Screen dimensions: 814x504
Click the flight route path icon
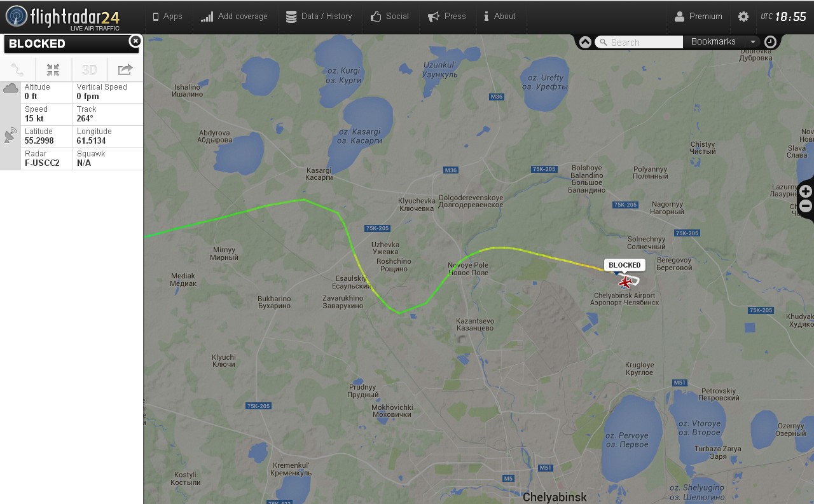18,70
